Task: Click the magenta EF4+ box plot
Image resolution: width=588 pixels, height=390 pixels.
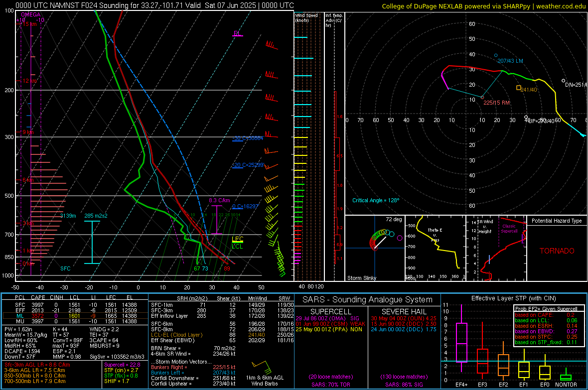Action: click(461, 339)
